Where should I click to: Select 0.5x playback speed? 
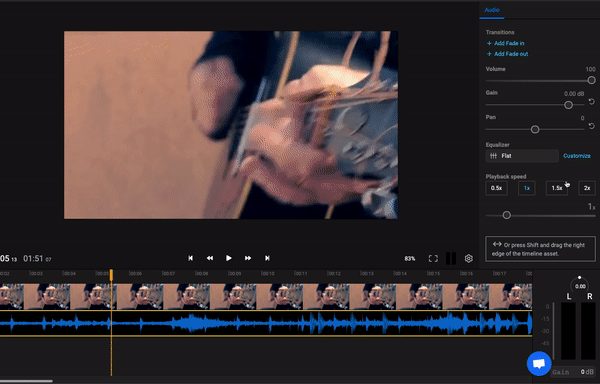tap(496, 188)
